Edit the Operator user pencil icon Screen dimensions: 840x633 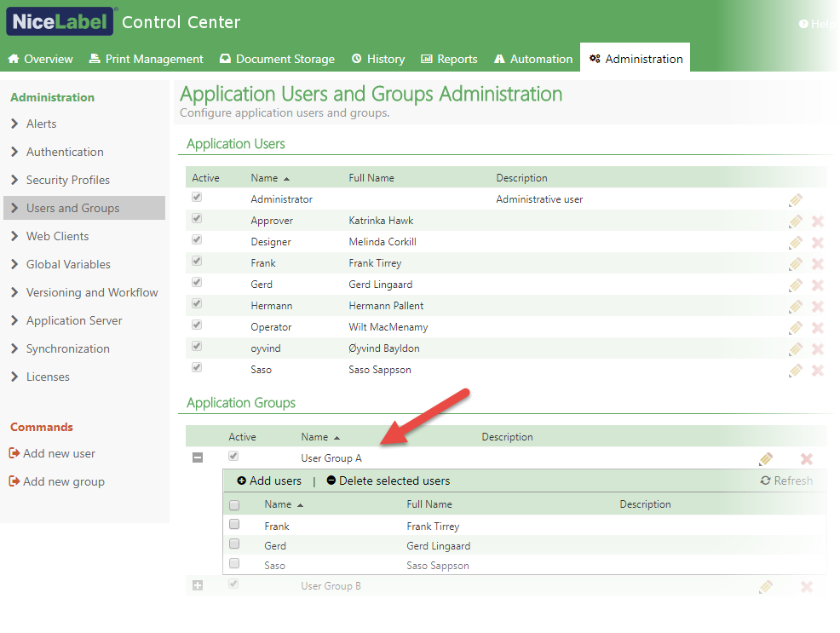click(x=796, y=328)
